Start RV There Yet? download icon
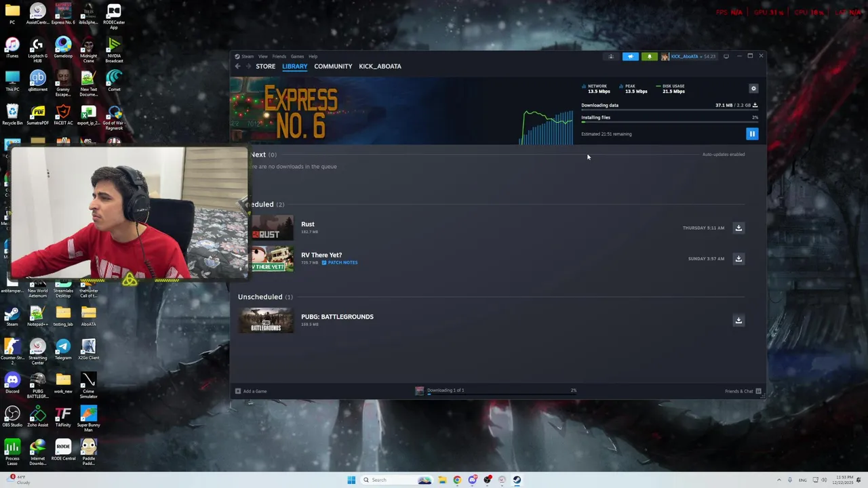The image size is (868, 488). click(738, 258)
